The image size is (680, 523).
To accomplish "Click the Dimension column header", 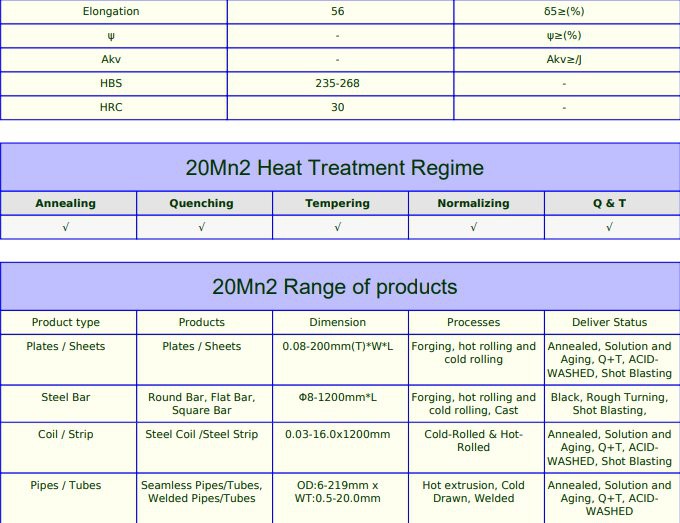I will click(338, 322).
